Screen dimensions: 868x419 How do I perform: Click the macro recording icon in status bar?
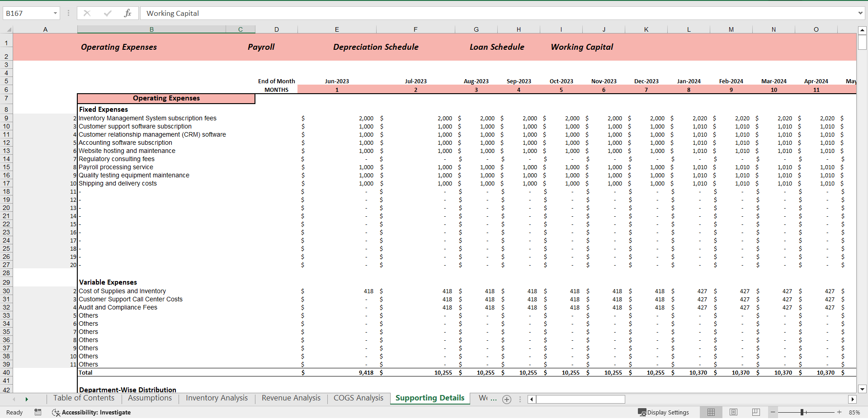pos(38,412)
